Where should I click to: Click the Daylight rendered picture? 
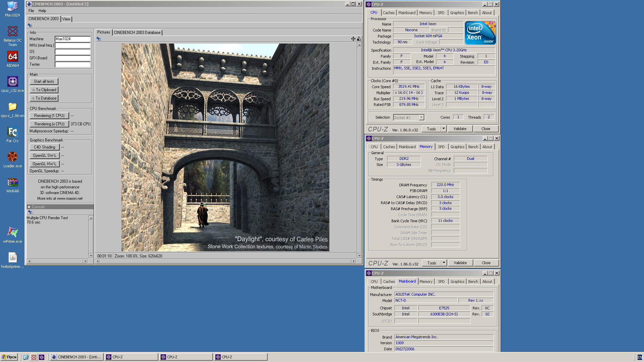[x=225, y=147]
